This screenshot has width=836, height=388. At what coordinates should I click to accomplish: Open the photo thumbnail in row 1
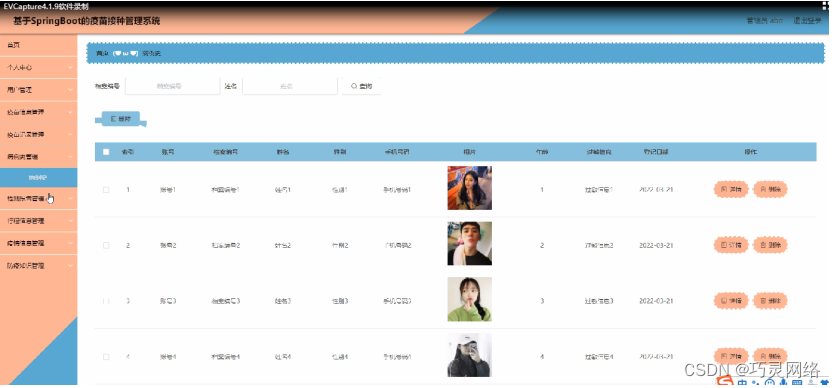coord(469,188)
